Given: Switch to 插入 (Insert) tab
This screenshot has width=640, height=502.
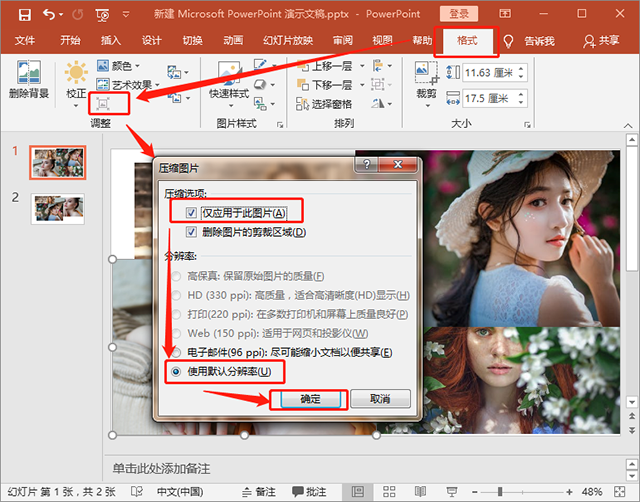Looking at the screenshot, I should (111, 40).
